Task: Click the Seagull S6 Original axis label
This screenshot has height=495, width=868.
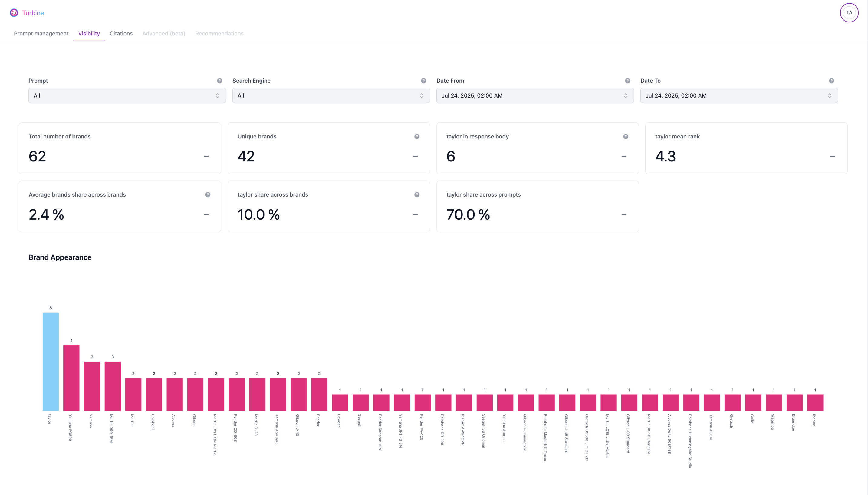Action: (484, 431)
